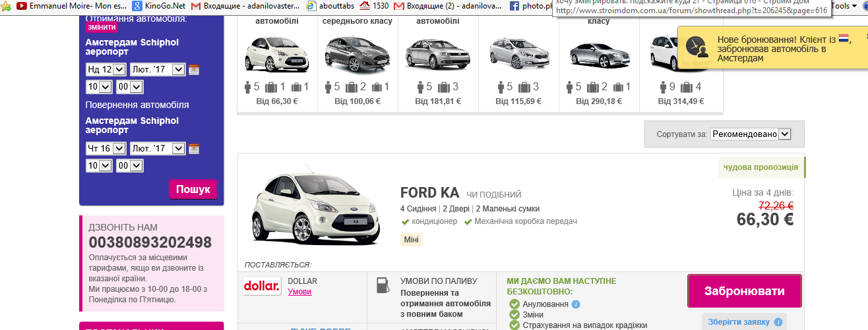Screen dimensions: 868x330
Task: Click the phone number 00380893202498
Action: coord(150,242)
